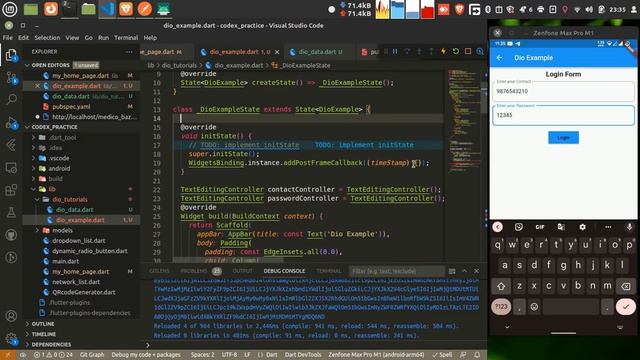Tap the password input field
Screen dimensions: 640x360
coord(563,115)
